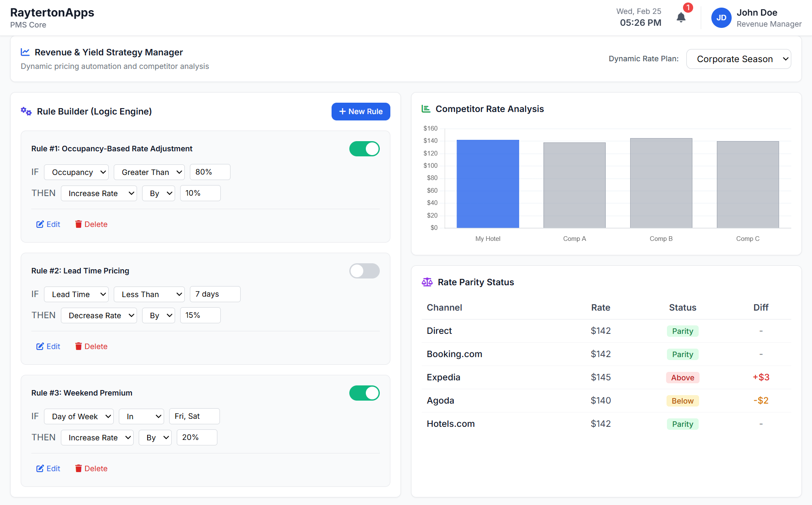The image size is (812, 505).
Task: Click the line chart icon beside Revenue & Yield Strategy Manager
Action: [25, 52]
